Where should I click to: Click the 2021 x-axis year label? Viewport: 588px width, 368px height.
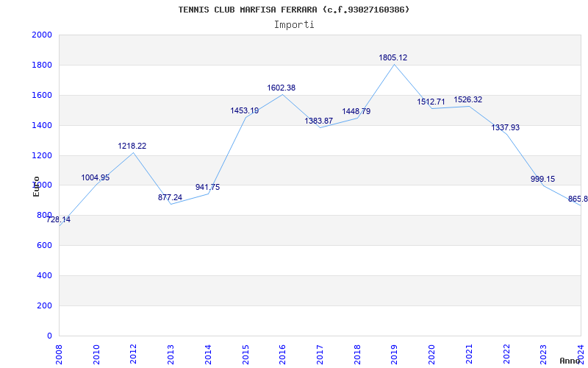click(x=469, y=354)
